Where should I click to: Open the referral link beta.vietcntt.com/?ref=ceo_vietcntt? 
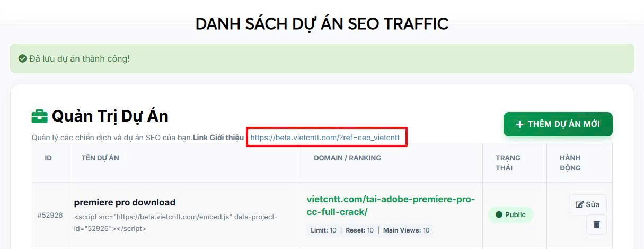(325, 138)
